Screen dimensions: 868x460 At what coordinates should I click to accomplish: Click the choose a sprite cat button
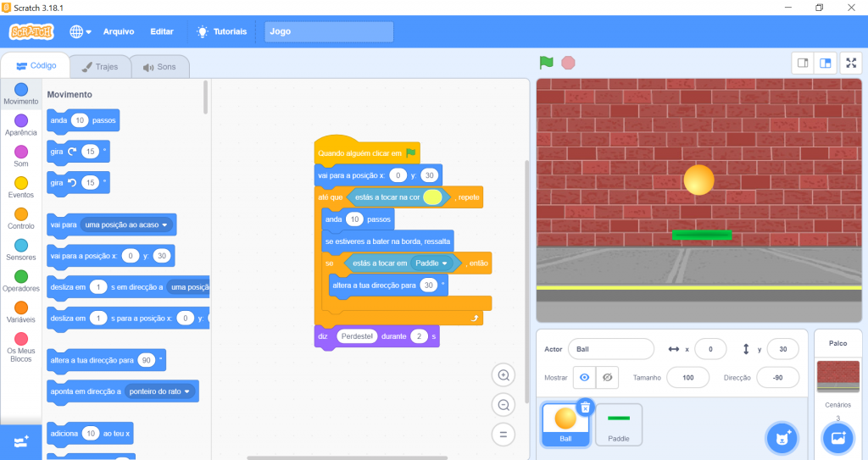coord(782,439)
